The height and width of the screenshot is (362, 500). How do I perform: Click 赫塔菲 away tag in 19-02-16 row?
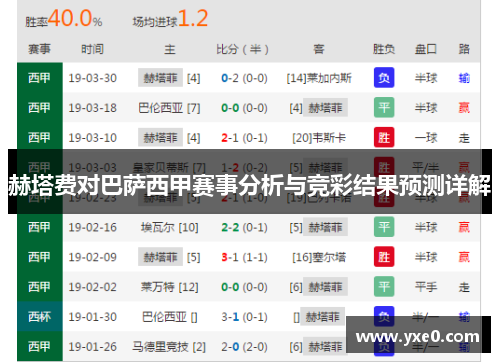point(325,227)
